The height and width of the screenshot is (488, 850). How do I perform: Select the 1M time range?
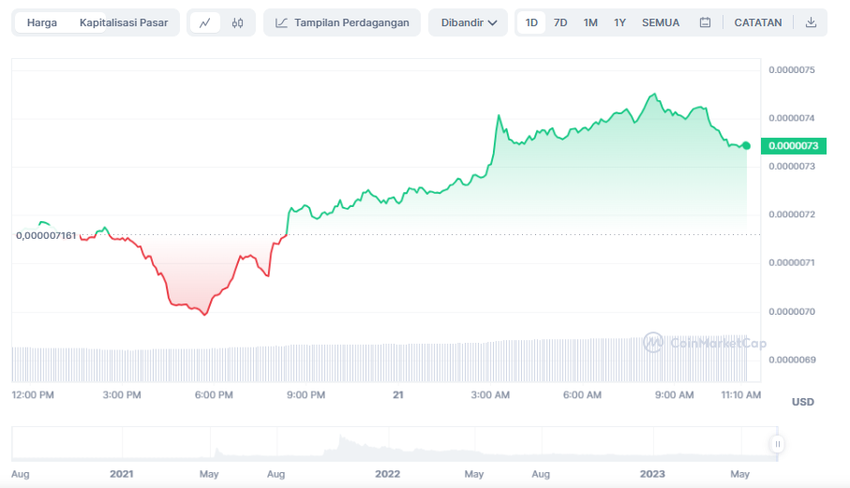[591, 23]
